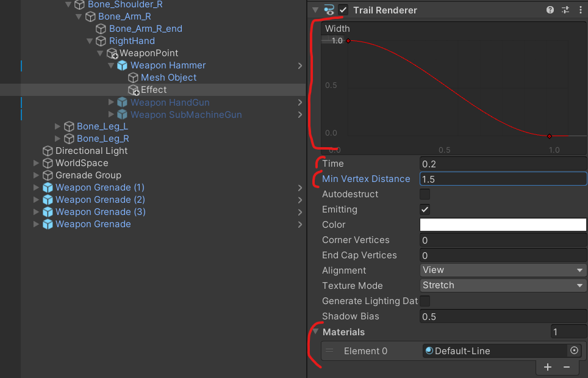Click the Trail Renderer help icon

click(x=550, y=10)
